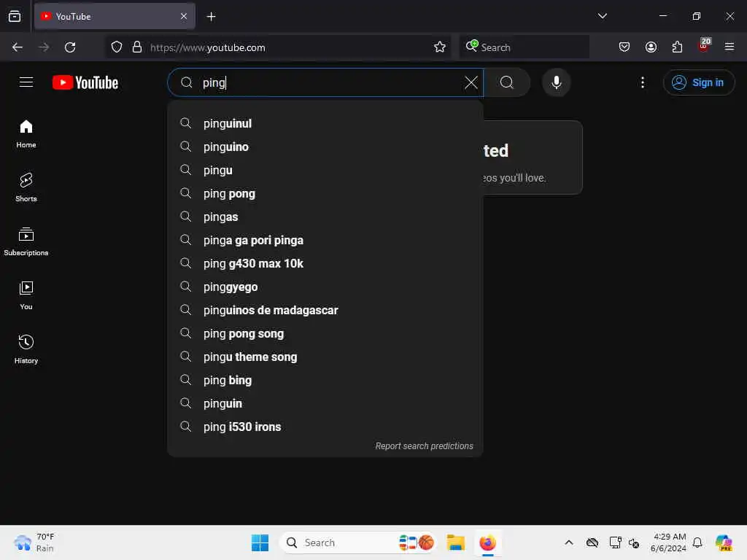This screenshot has height=560, width=747.
Task: Select 'pinguinos de madagascar' suggestion
Action: (x=325, y=310)
